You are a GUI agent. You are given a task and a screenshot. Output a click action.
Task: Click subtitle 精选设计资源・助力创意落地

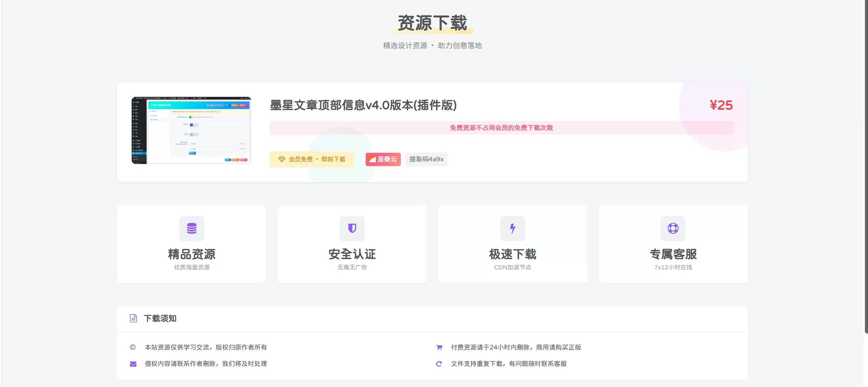(432, 46)
